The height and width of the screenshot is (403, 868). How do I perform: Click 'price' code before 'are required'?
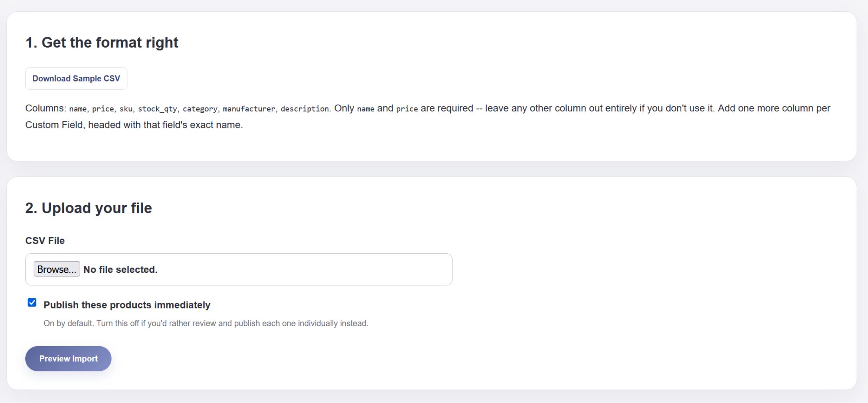[x=407, y=109]
